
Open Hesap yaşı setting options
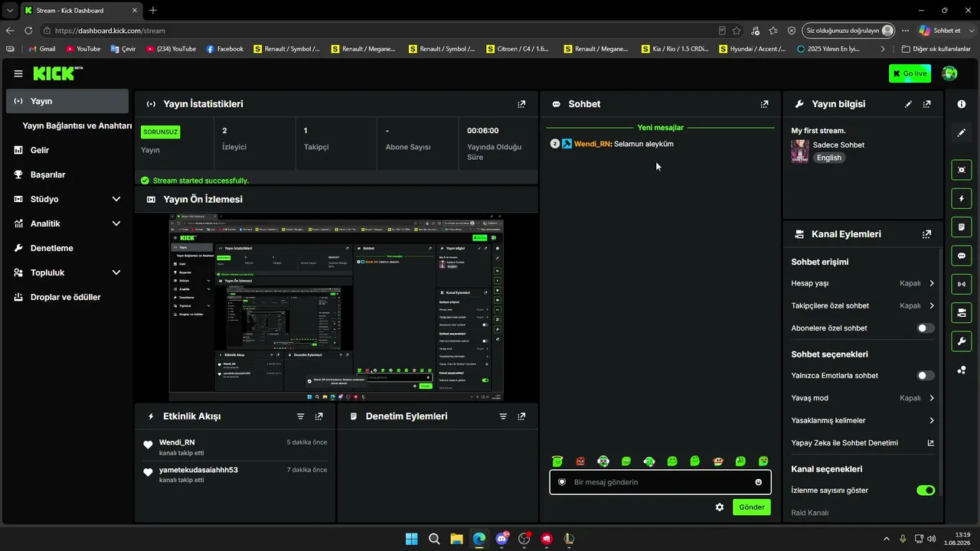tap(863, 283)
